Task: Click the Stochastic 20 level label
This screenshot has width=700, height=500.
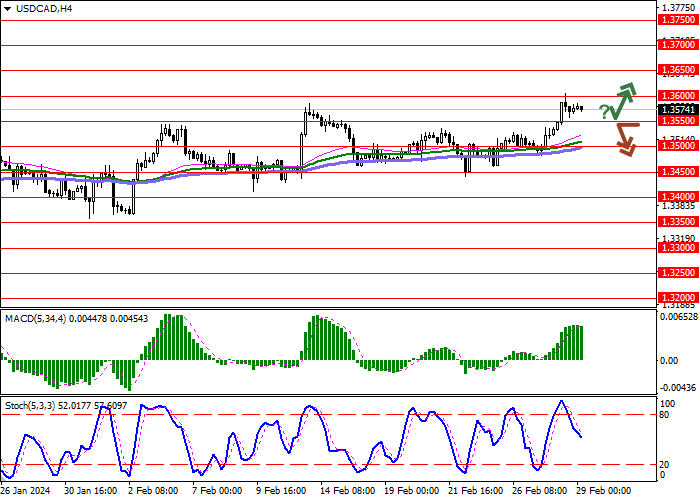Action: (x=664, y=465)
